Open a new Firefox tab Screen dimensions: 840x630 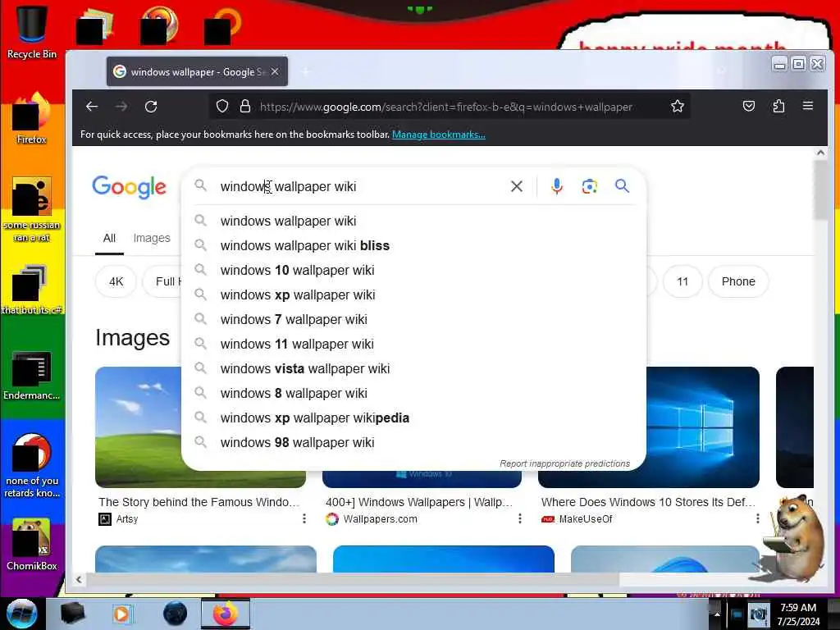307,71
